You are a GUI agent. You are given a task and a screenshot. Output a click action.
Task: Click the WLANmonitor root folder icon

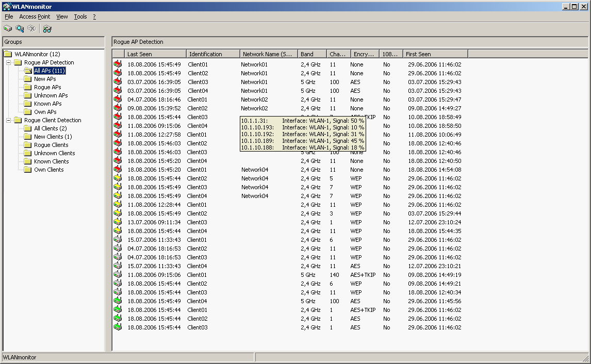pyautogui.click(x=8, y=54)
